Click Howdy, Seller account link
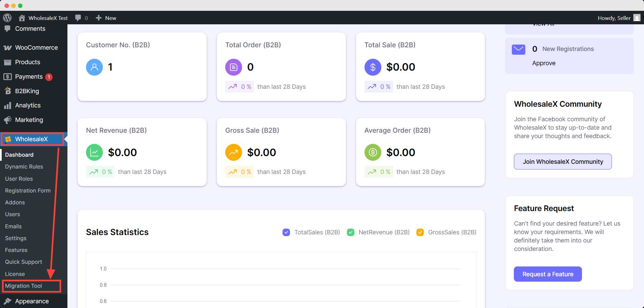The height and width of the screenshot is (308, 644). pyautogui.click(x=614, y=18)
